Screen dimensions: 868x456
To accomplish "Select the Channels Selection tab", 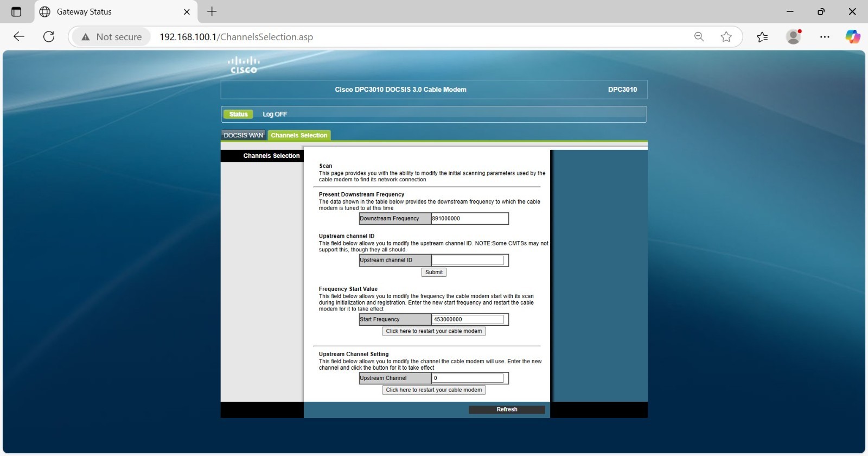I will tap(299, 135).
